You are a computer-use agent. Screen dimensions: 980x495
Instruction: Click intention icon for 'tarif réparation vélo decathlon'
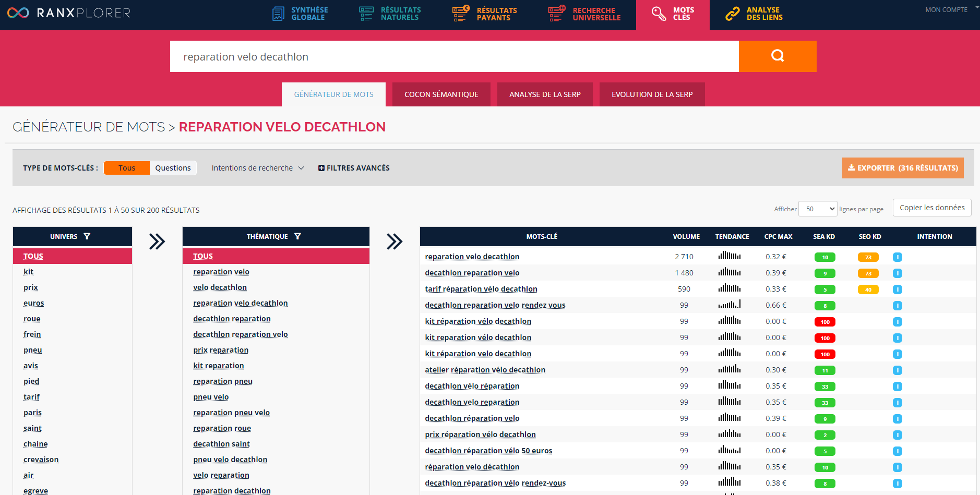(x=898, y=289)
